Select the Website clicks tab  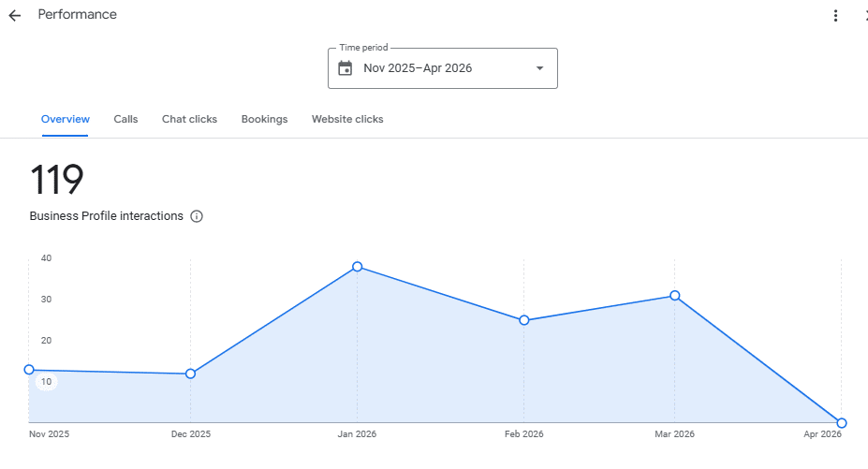(x=347, y=119)
